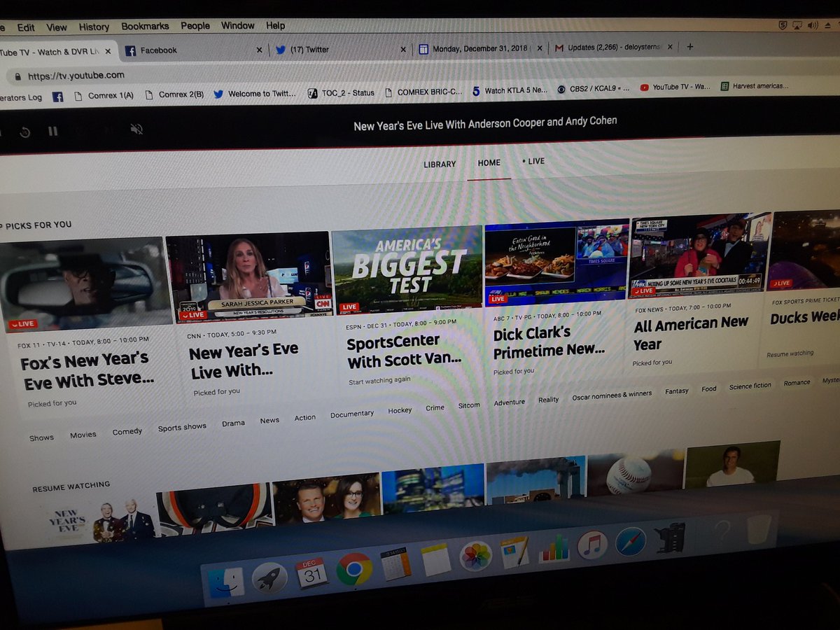Open iTunes music icon in the Dock

click(x=592, y=545)
